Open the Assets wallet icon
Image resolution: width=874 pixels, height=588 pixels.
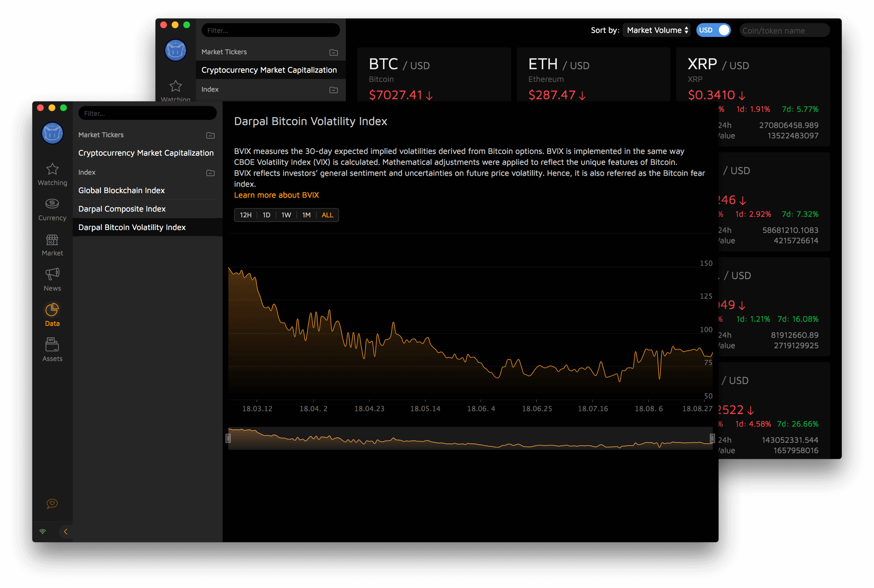[52, 345]
